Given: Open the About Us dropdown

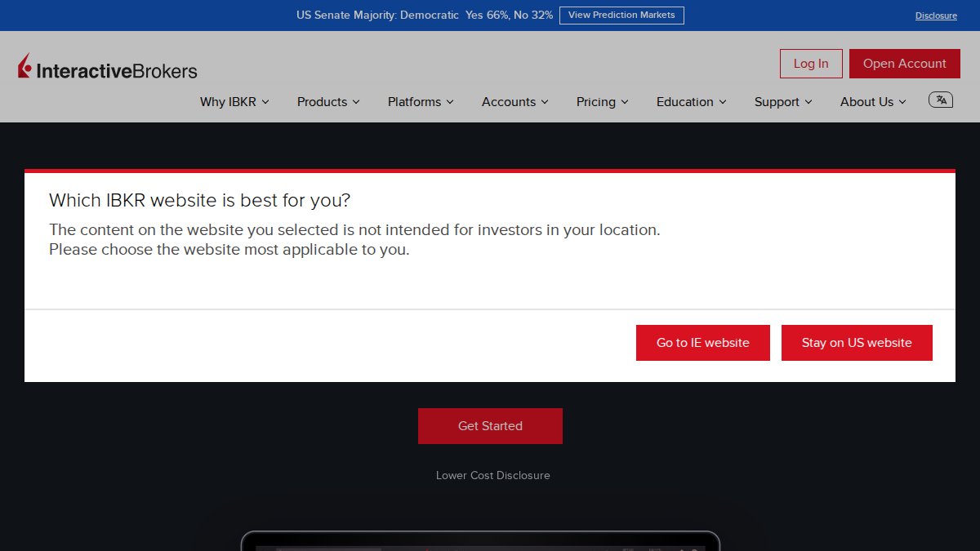Looking at the screenshot, I should [x=873, y=102].
